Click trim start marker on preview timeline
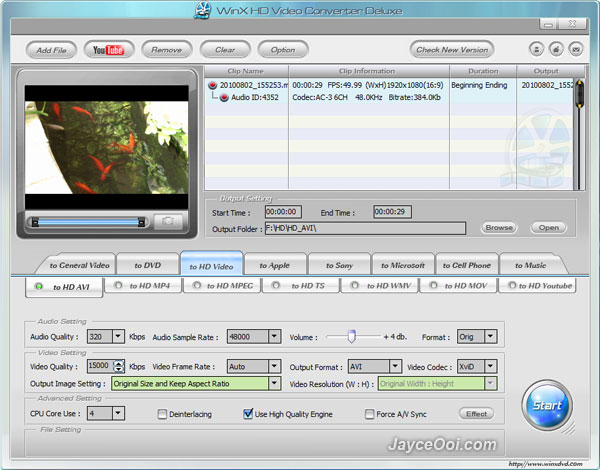Viewport: 600px width, 470px height. coord(35,222)
